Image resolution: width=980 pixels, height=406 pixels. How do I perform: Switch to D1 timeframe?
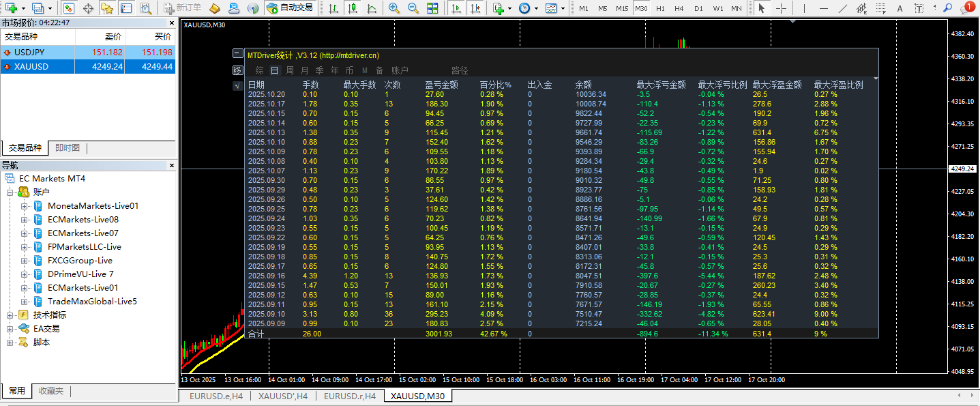click(698, 8)
